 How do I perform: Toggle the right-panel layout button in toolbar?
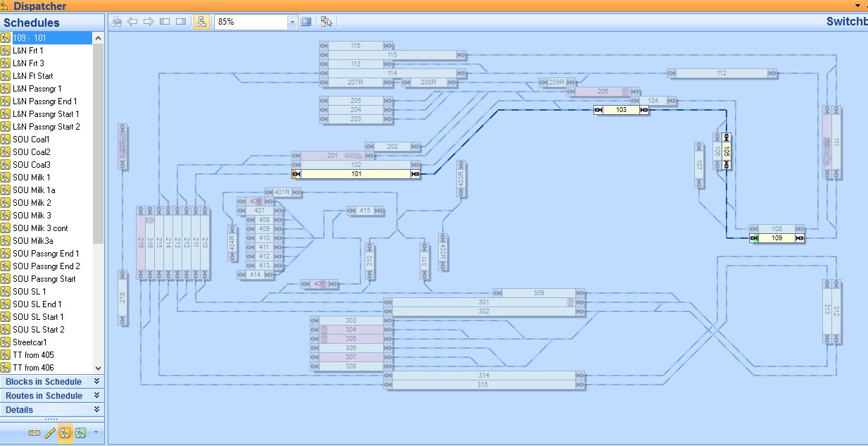click(181, 22)
